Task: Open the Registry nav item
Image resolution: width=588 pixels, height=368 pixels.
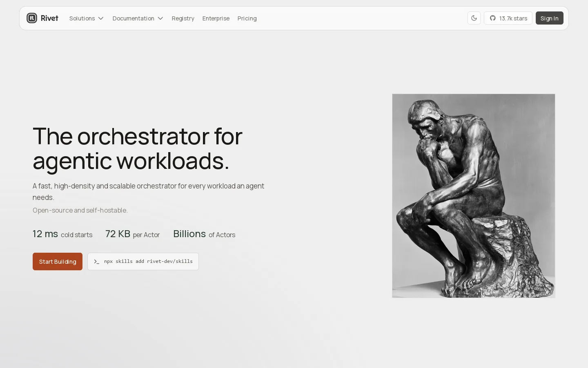Action: [183, 18]
